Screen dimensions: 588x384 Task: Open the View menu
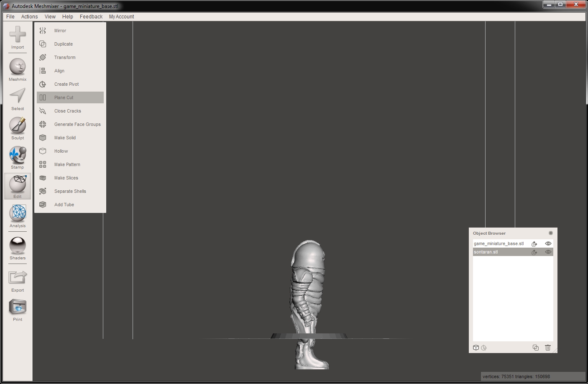[50, 17]
